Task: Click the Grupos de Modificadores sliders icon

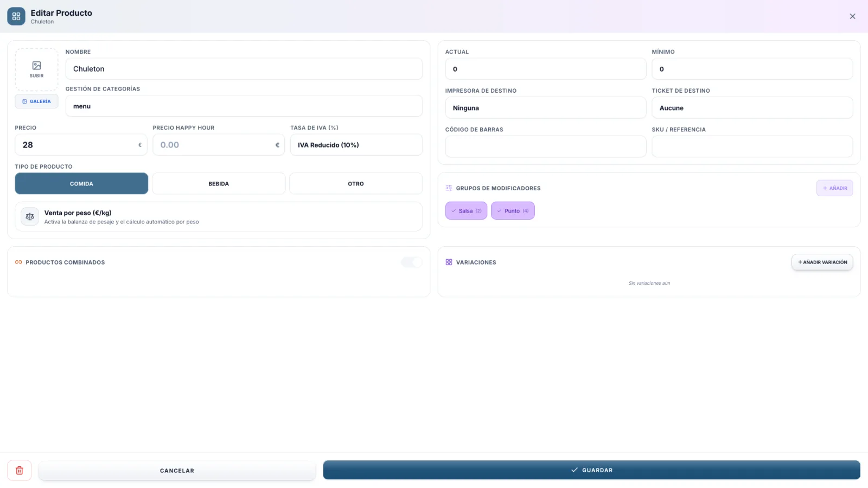Action: tap(449, 188)
